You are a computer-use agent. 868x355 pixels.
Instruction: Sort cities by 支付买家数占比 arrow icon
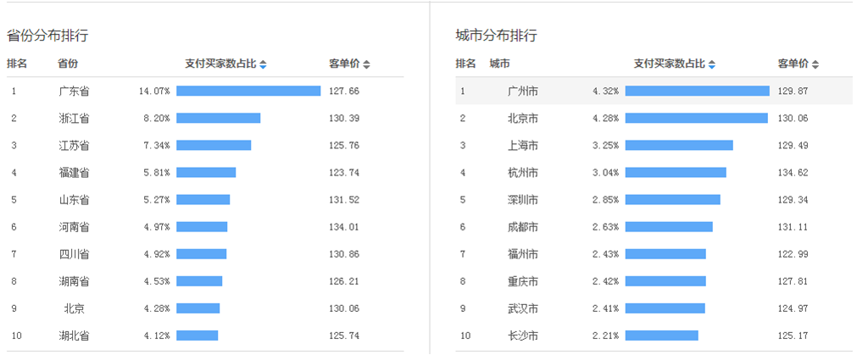[x=712, y=64]
